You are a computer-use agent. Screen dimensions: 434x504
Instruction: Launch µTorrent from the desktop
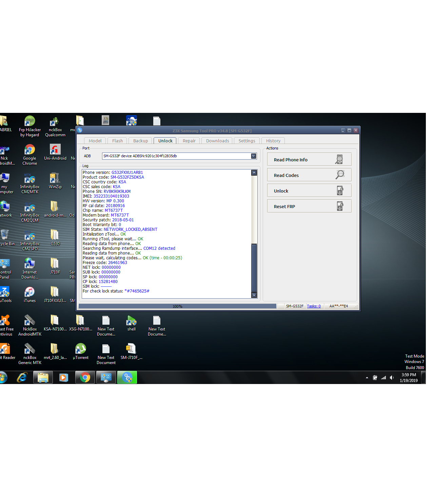click(81, 352)
